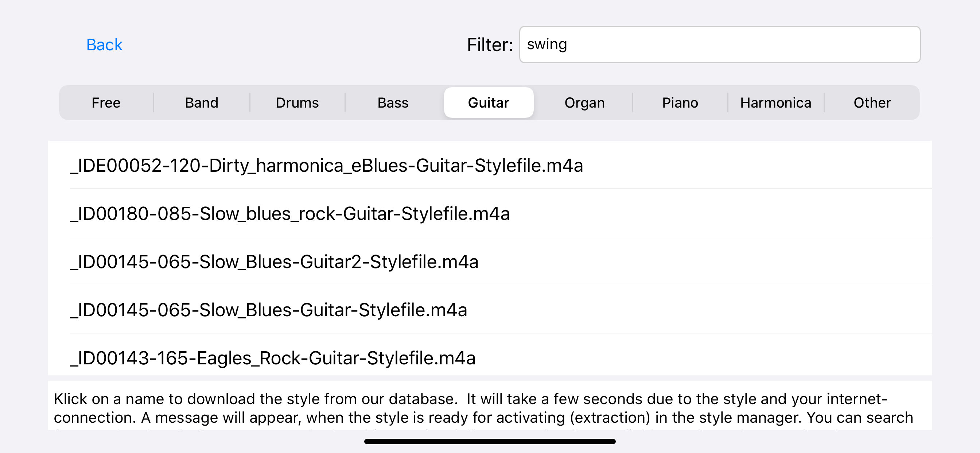Select Slow_Blues-Guitar2 stylefile entry
Viewport: 980px width, 453px height.
tap(274, 262)
